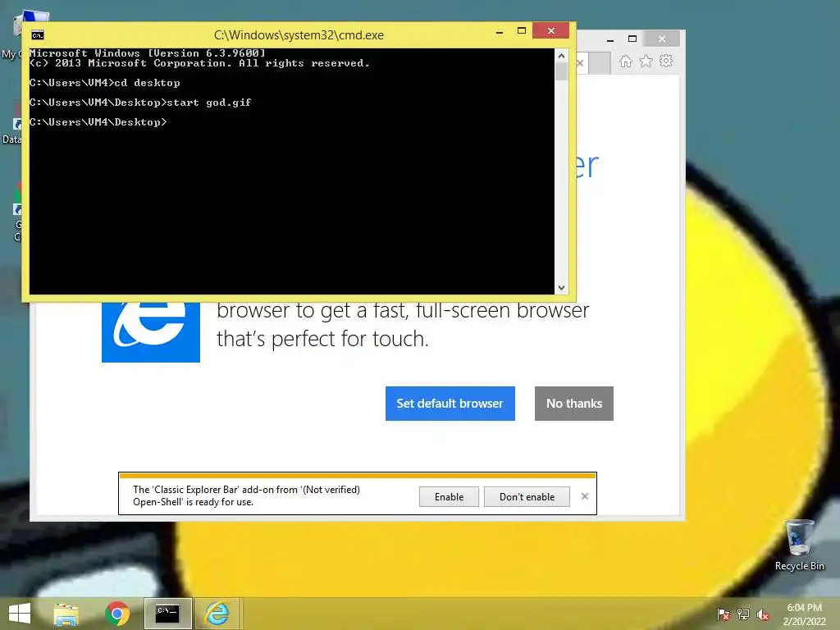Minimize the cmd.exe window
The width and height of the screenshot is (840, 630).
pos(500,32)
